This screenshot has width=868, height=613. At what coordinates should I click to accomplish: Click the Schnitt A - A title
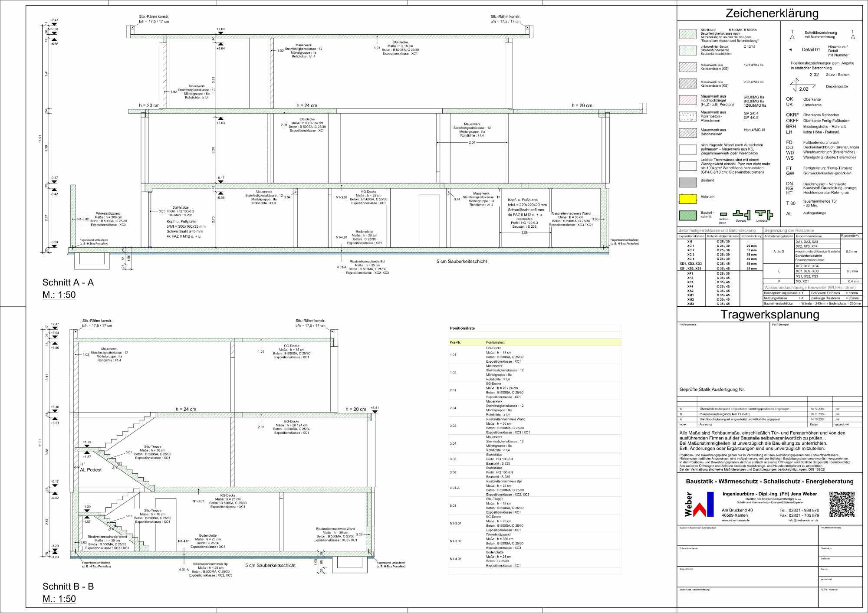coord(68,282)
